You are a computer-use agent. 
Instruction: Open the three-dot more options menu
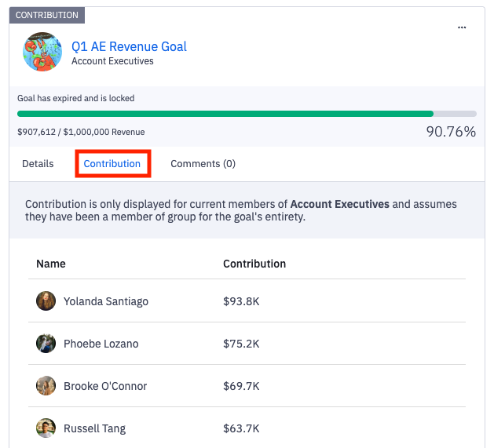click(x=462, y=27)
